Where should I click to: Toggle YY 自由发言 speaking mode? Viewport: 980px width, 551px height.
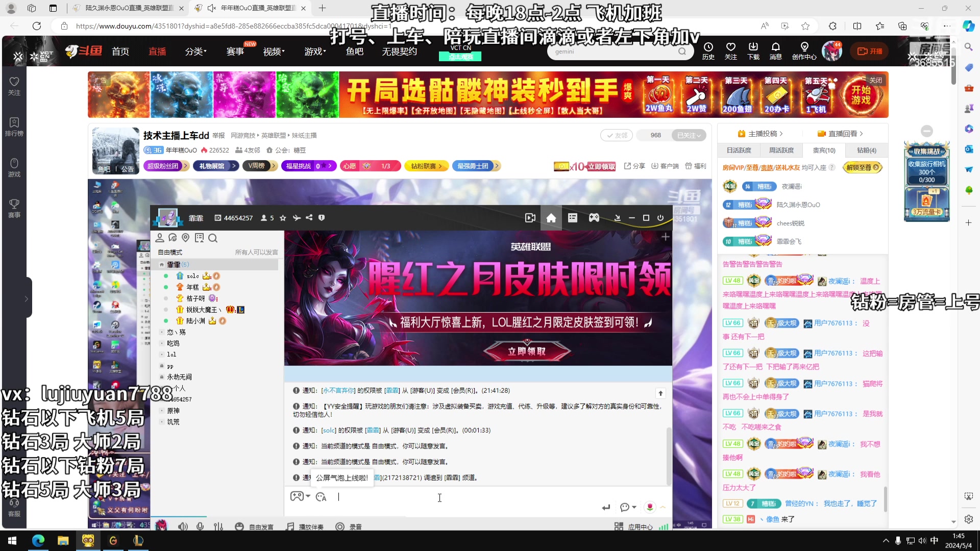pos(254,527)
